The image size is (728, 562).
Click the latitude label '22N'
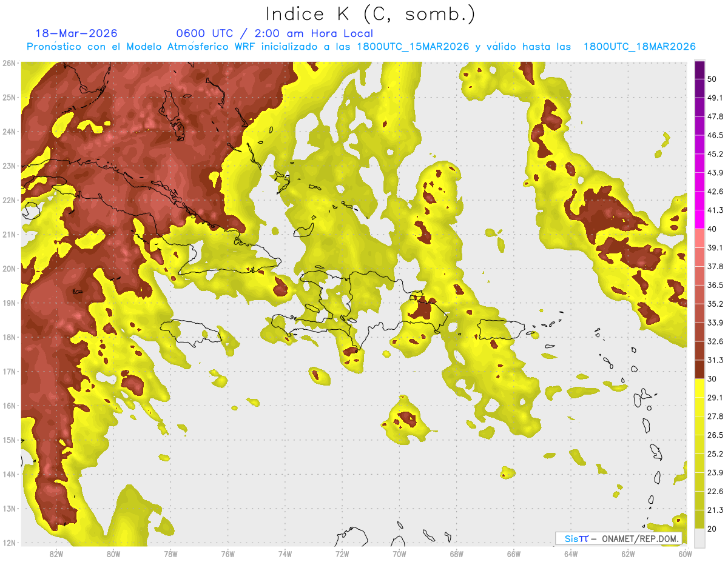pyautogui.click(x=9, y=200)
